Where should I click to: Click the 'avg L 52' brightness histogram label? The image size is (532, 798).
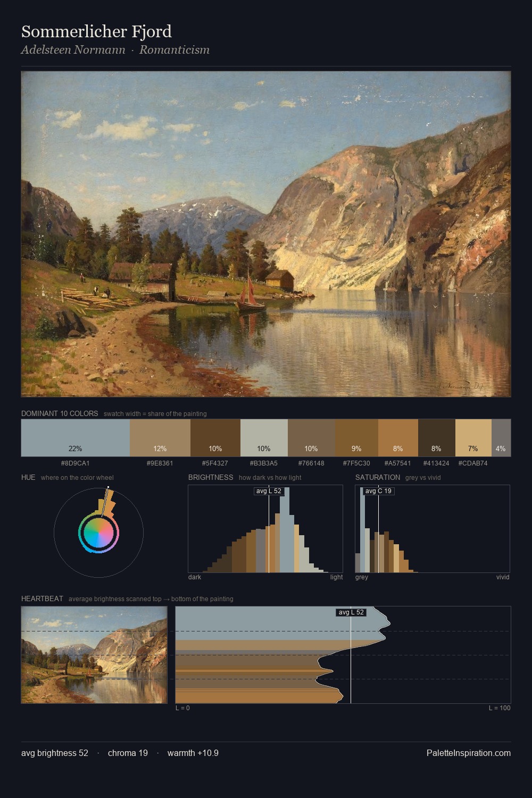coord(269,491)
